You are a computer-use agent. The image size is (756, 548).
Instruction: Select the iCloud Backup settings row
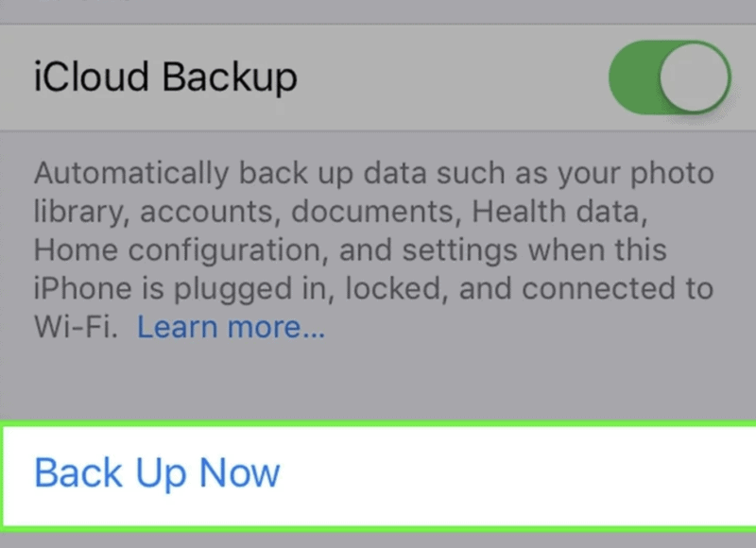[x=378, y=77]
